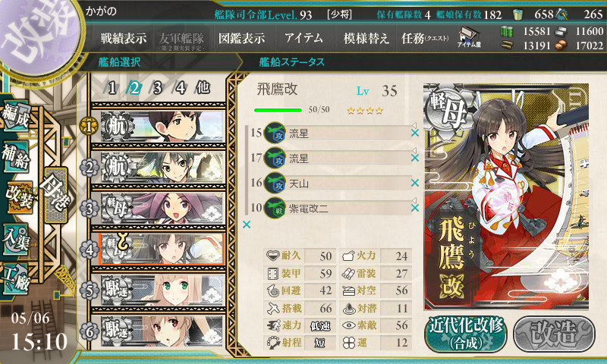Image resolution: width=607 pixels, height=364 pixels.
Task: Click the 母港 home port icon
Action: 55,196
